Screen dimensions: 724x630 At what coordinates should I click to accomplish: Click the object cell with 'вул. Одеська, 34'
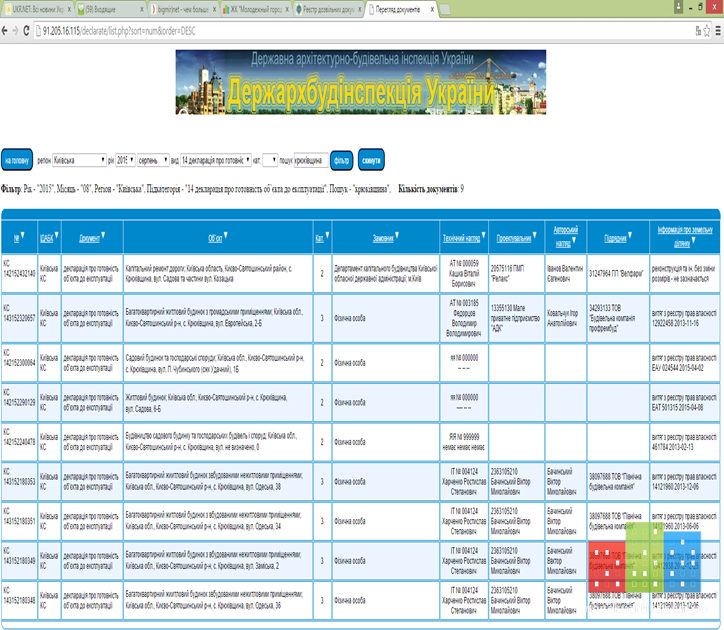coord(218,521)
